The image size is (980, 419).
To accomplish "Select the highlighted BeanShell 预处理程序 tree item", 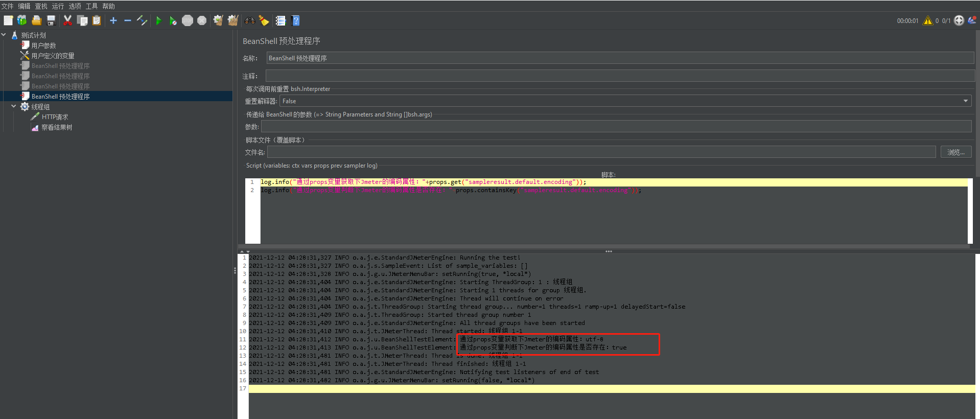I will pos(60,97).
